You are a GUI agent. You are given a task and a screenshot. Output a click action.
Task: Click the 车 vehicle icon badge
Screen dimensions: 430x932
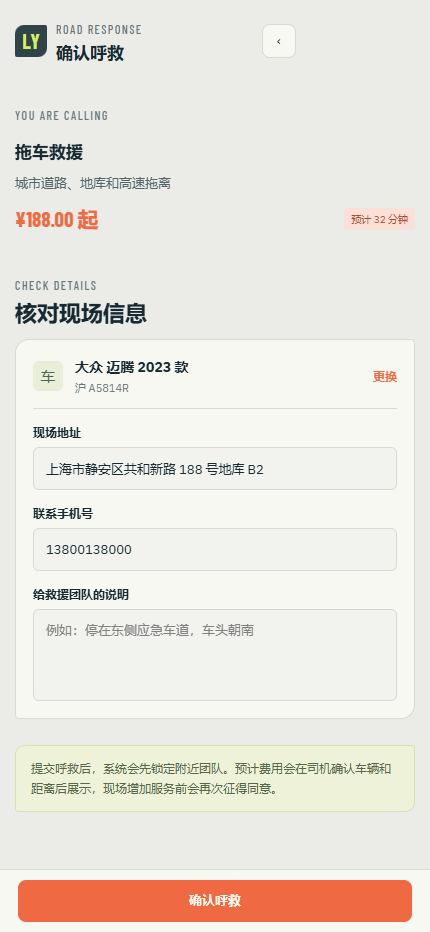[x=48, y=376]
